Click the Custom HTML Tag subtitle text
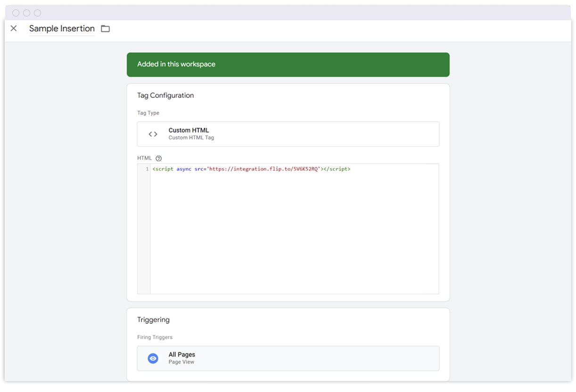The image size is (576, 392). [191, 138]
